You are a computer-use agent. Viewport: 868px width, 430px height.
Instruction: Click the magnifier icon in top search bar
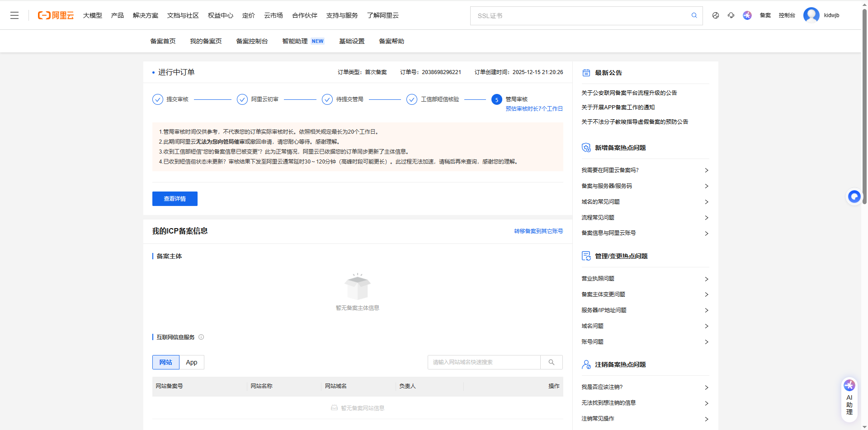(x=694, y=15)
